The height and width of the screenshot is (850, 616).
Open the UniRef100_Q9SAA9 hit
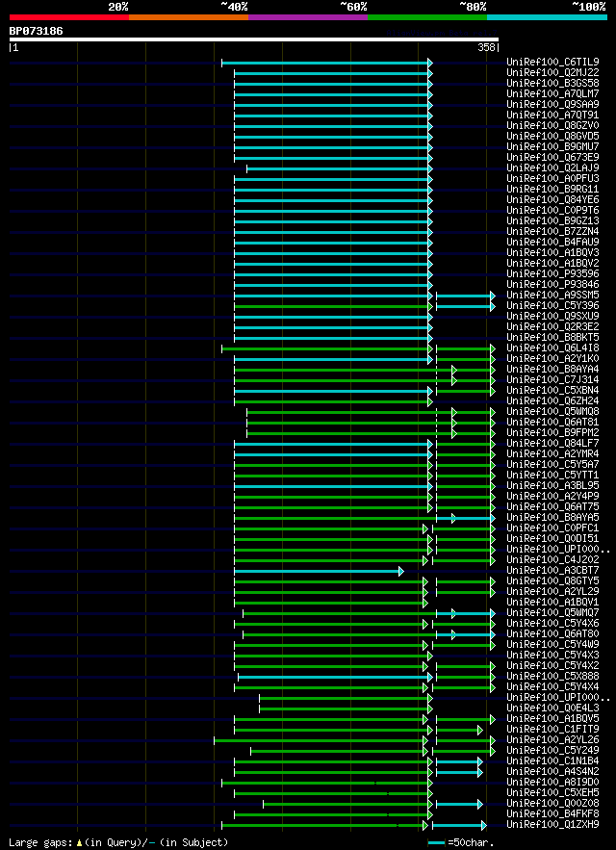[x=552, y=105]
